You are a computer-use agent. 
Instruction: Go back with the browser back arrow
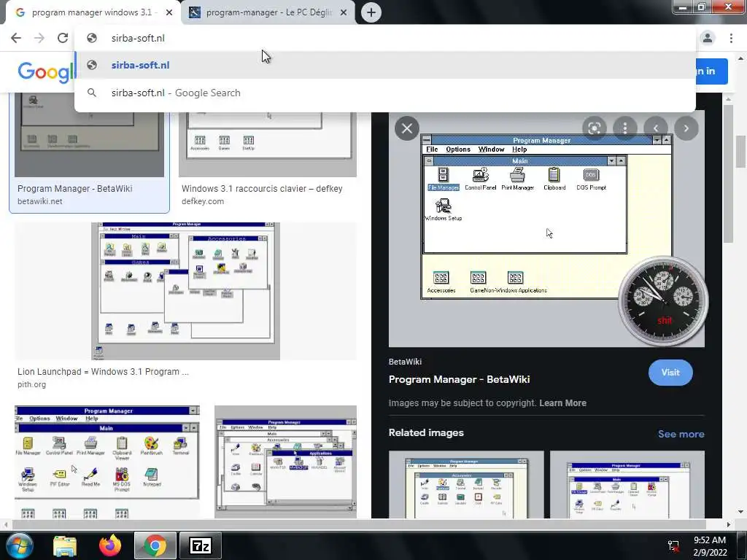point(16,38)
